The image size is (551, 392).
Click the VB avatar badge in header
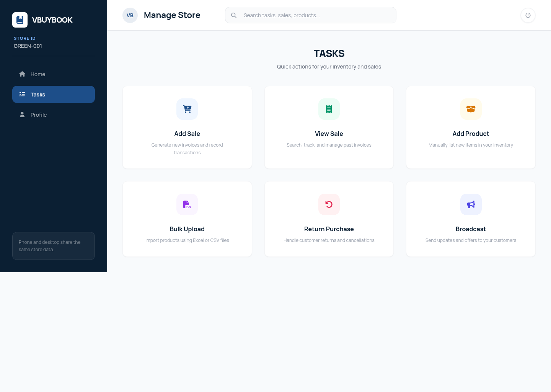pyautogui.click(x=130, y=15)
